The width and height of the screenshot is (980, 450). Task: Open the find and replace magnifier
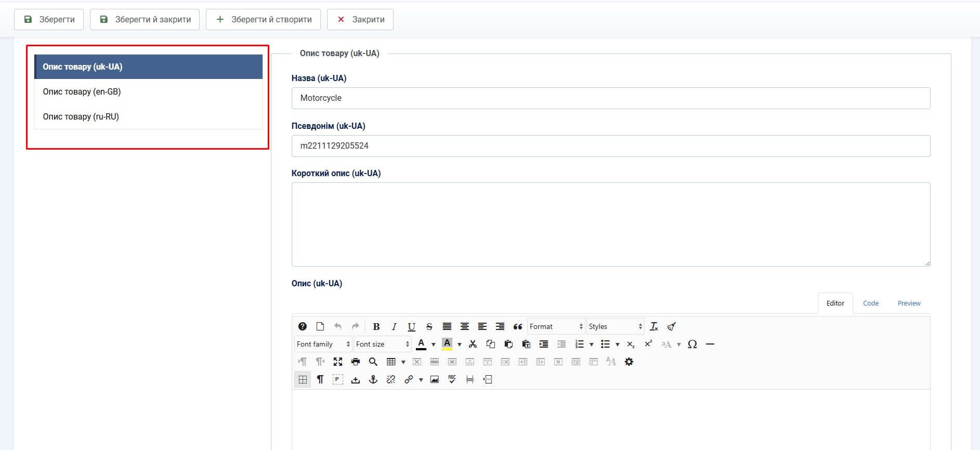373,362
